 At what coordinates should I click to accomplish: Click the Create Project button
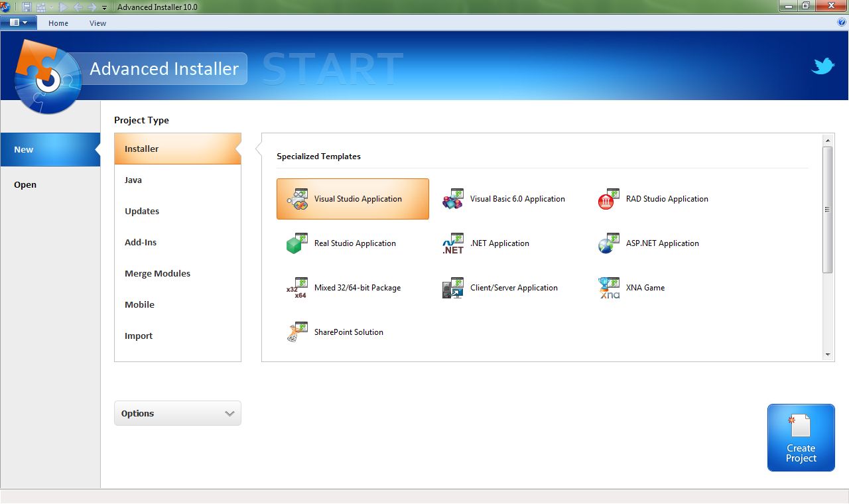801,438
